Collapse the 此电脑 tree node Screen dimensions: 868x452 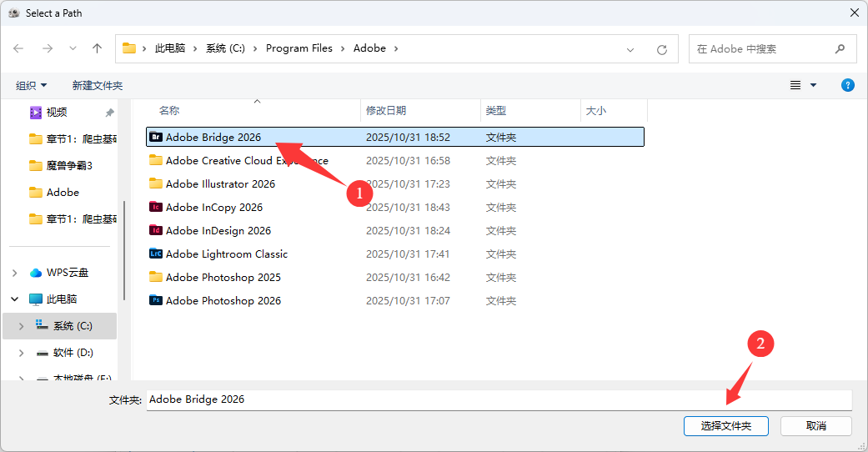coord(15,299)
